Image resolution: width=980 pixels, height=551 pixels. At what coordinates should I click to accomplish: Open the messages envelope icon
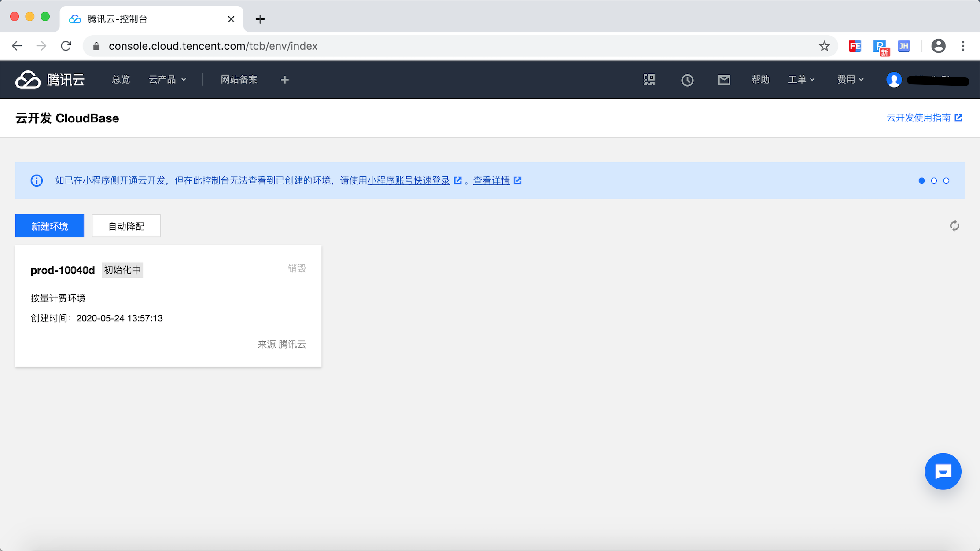click(x=724, y=80)
